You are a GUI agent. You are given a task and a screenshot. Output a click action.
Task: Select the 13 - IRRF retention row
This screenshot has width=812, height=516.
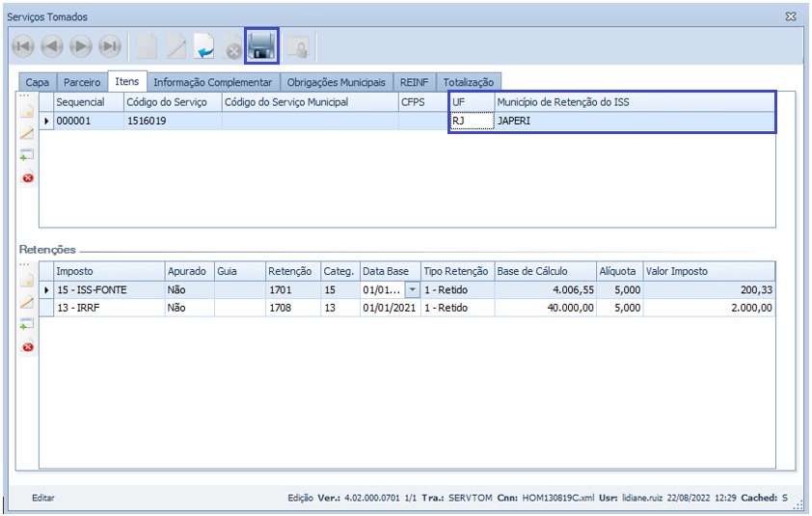108,308
